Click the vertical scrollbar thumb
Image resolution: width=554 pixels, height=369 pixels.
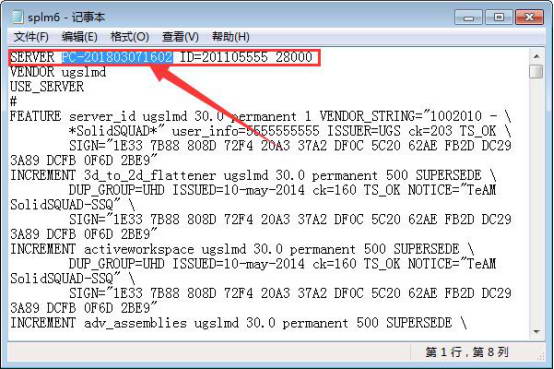coord(536,71)
